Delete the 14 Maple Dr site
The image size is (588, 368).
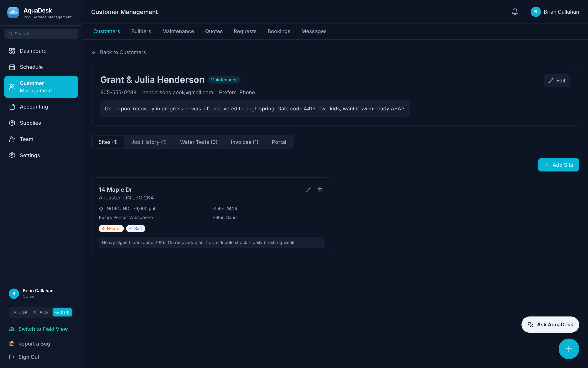[x=320, y=190]
